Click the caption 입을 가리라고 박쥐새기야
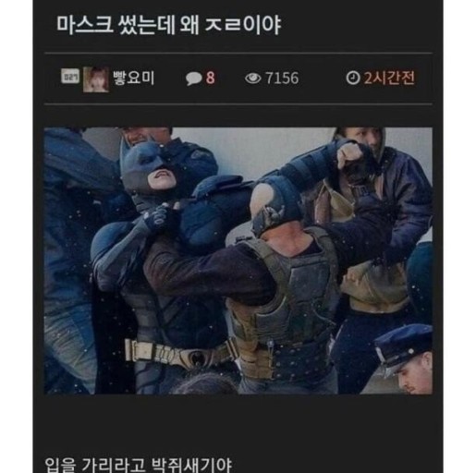 [138, 464]
